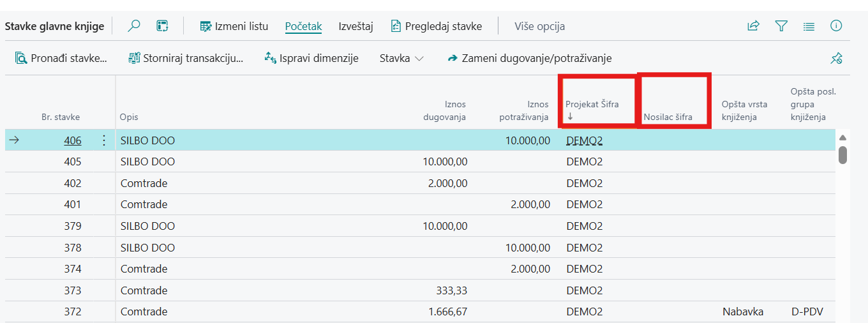
Task: Click the search magnifier icon
Action: [134, 26]
